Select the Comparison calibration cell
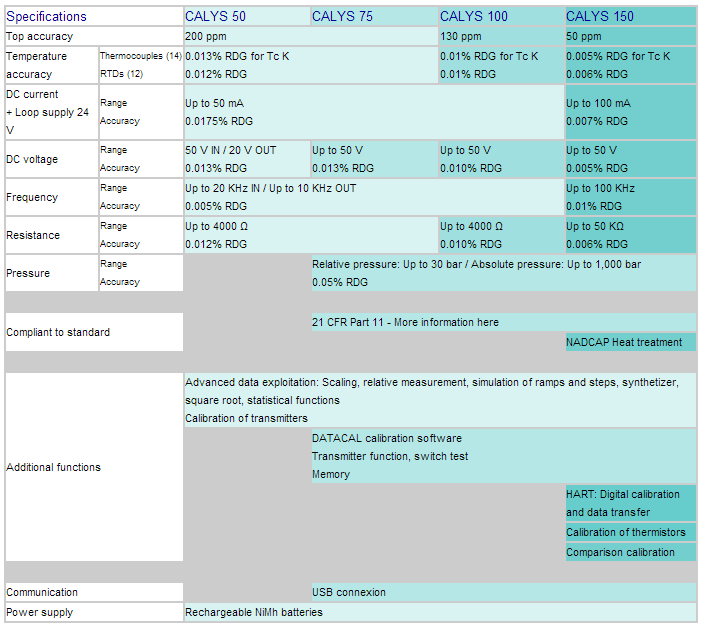Viewport: 707px width, 629px height. coord(620,552)
